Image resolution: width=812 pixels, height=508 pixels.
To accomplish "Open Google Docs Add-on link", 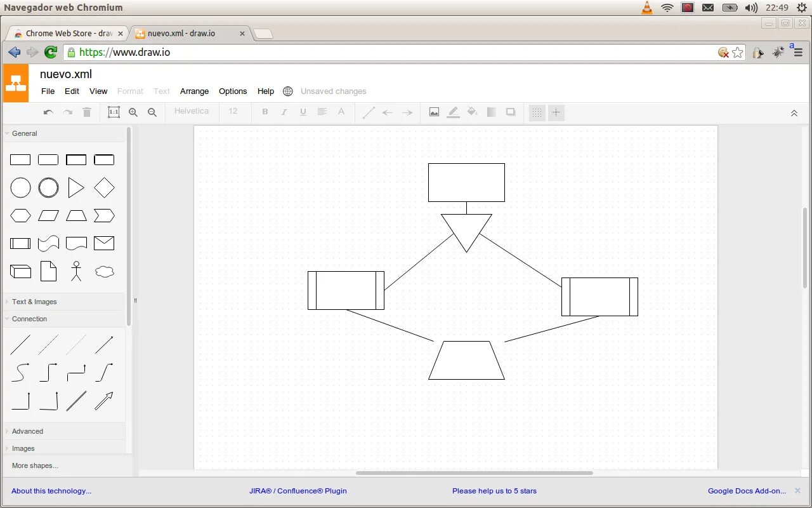I will (x=747, y=491).
